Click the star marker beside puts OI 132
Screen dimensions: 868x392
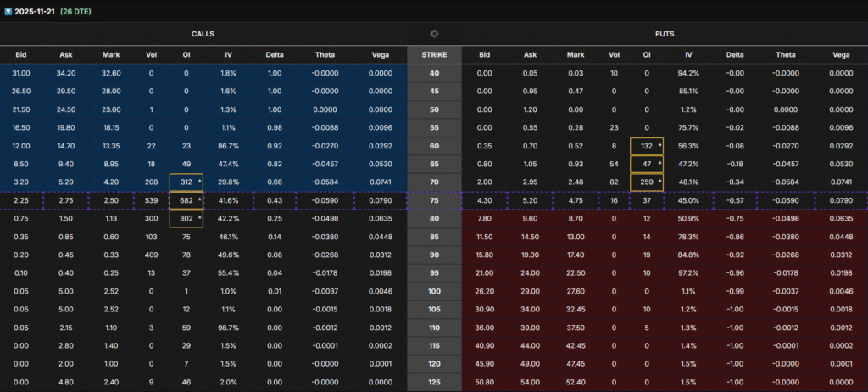coord(658,145)
